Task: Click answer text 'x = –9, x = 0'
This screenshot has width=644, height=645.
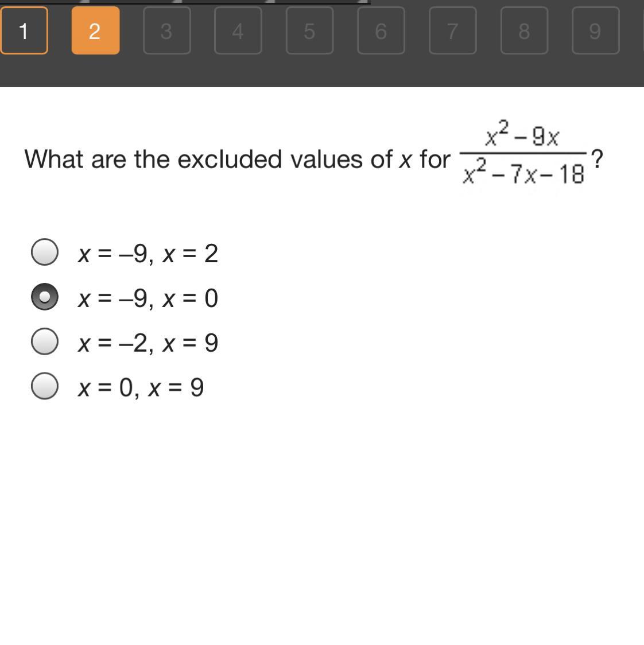Action: [x=148, y=298]
